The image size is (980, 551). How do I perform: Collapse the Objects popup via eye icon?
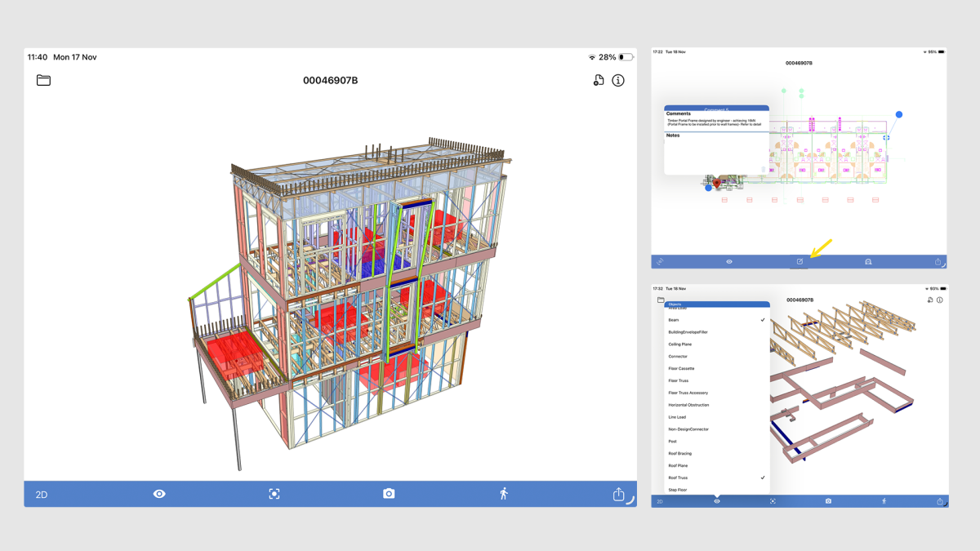pos(717,501)
